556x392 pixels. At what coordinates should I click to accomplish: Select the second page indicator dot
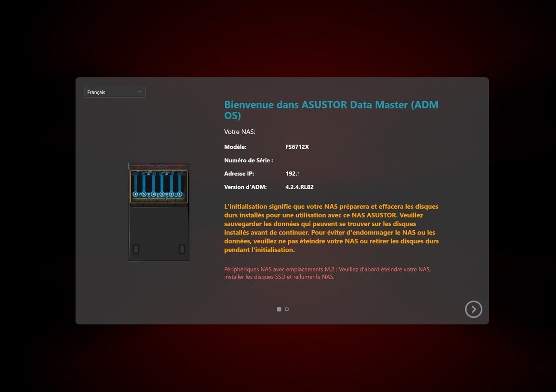tap(286, 309)
